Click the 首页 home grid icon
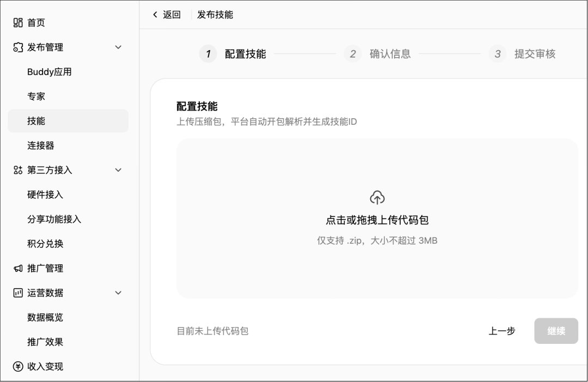 click(18, 22)
